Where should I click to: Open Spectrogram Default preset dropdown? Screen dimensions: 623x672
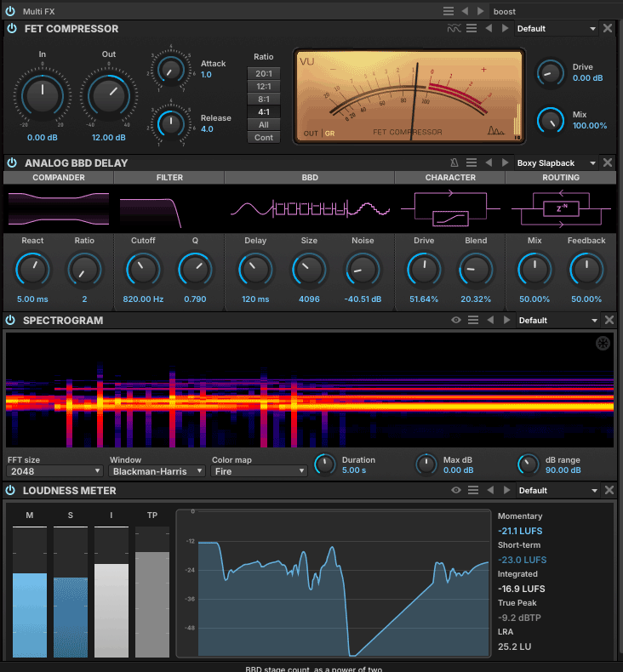(557, 321)
